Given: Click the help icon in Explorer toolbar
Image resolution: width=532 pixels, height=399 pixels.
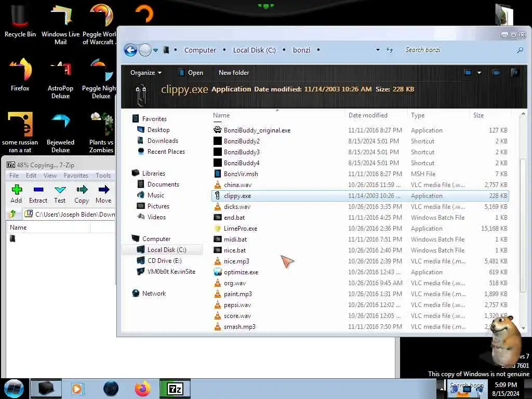Looking at the screenshot, I should 515,73.
